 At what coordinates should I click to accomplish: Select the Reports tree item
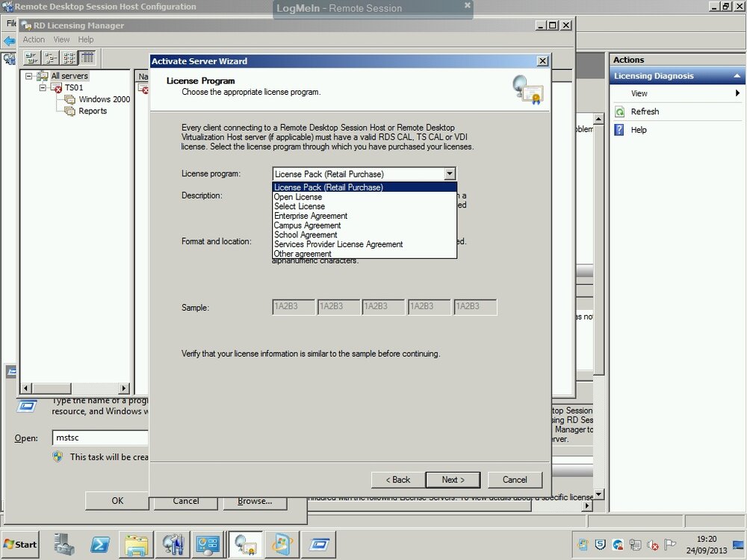93,111
